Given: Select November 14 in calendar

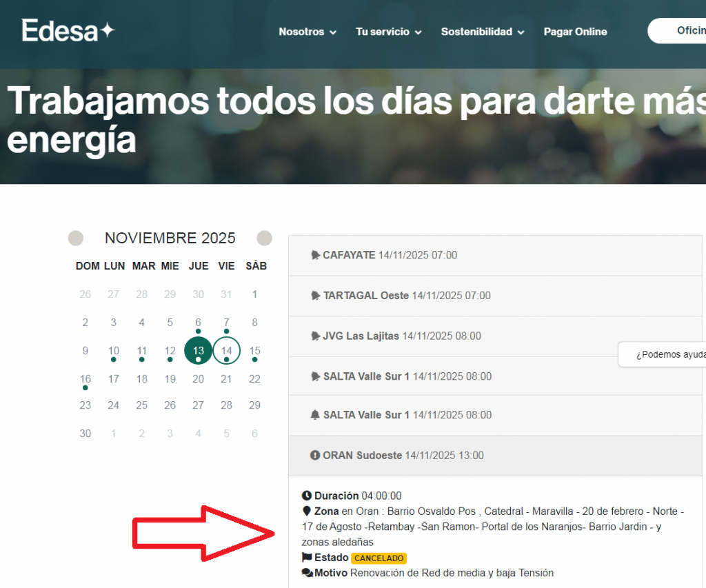Looking at the screenshot, I should click(226, 350).
